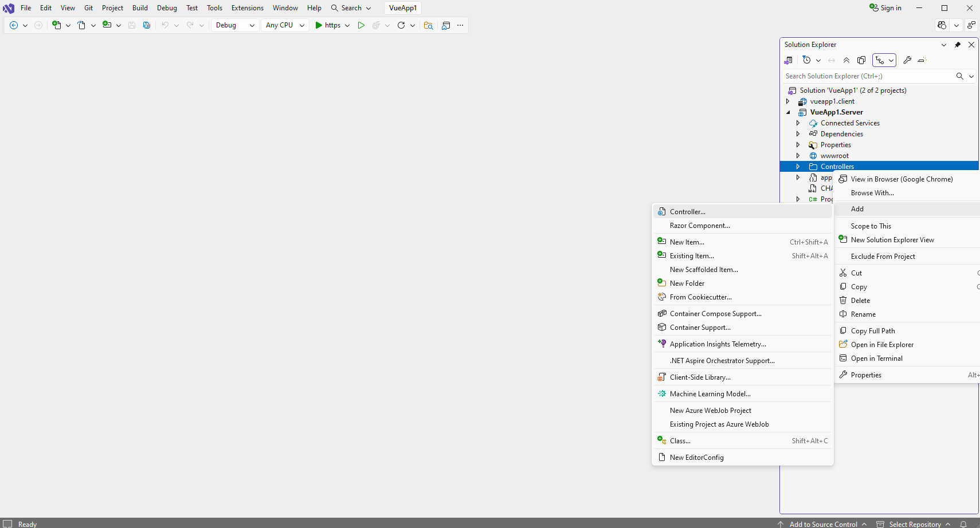This screenshot has height=528, width=980.
Task: Click the Save All toolbar icon
Action: click(x=147, y=25)
